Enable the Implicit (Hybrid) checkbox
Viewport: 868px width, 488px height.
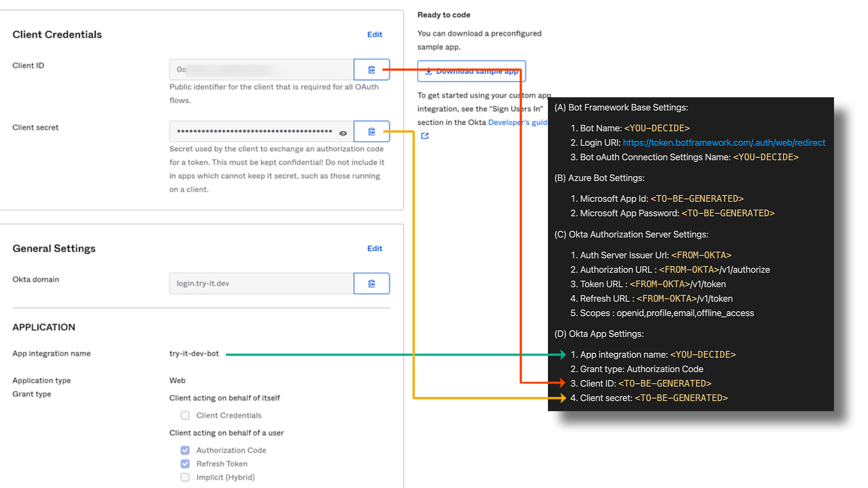(x=185, y=477)
